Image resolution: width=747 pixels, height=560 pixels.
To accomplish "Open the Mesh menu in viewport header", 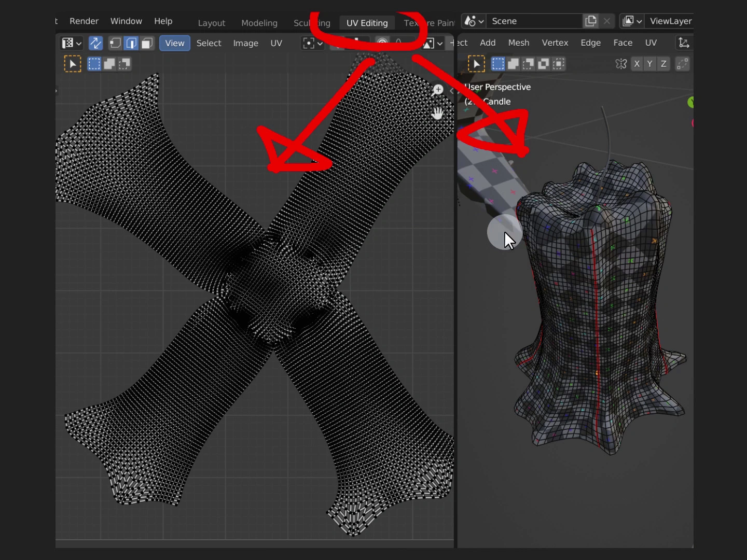I will point(519,43).
